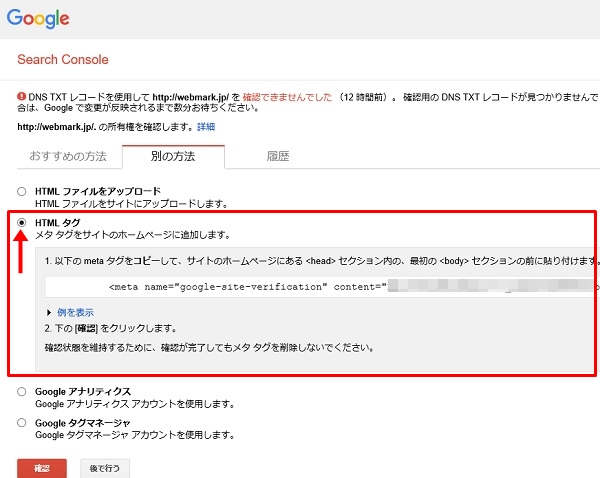Image resolution: width=600 pixels, height=478 pixels.
Task: Click the meta tag code field
Action: tap(322, 287)
